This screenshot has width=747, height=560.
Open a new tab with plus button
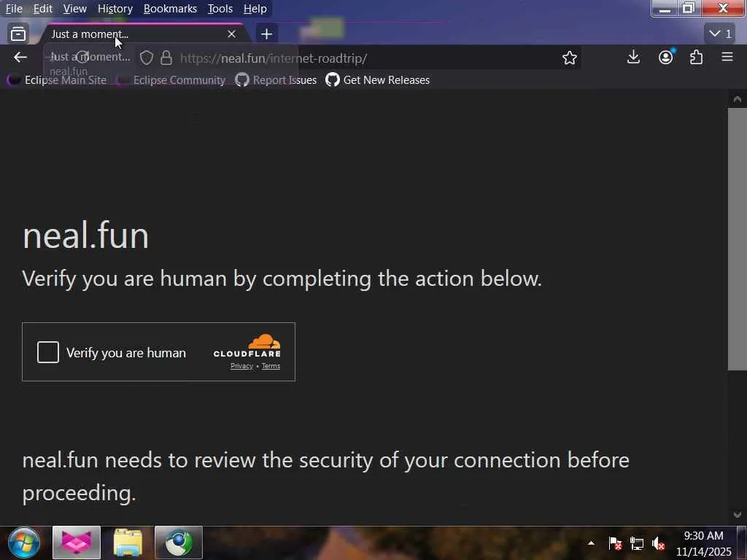(267, 34)
